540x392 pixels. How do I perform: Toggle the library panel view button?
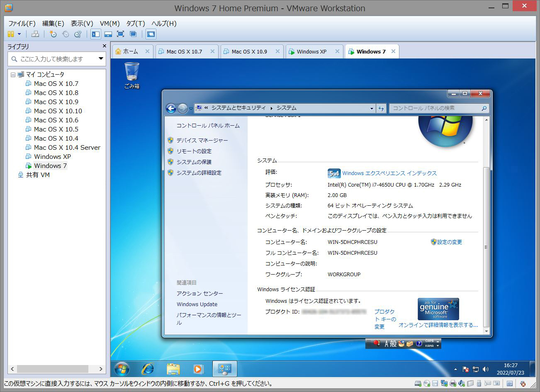pos(96,34)
